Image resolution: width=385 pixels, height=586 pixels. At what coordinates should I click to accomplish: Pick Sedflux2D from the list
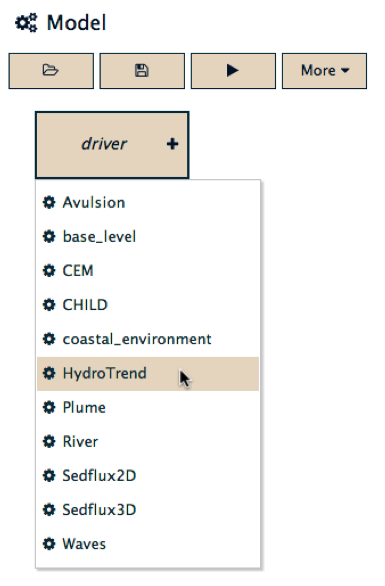coord(148,476)
